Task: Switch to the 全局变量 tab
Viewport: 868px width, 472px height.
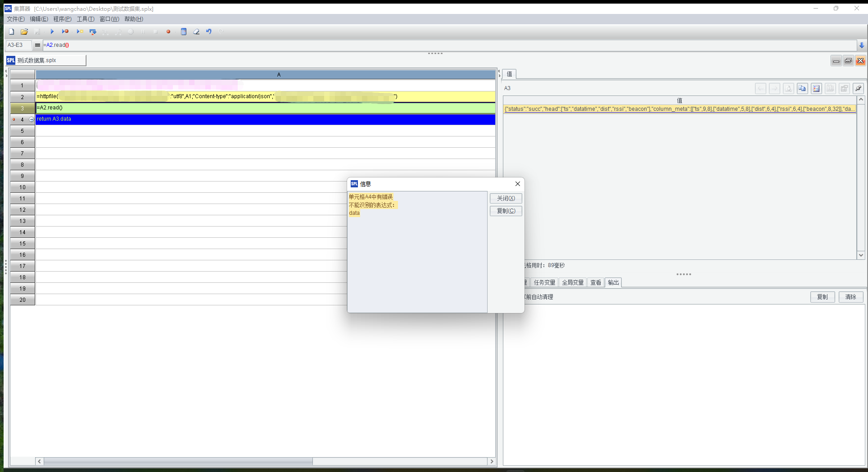Action: point(572,282)
